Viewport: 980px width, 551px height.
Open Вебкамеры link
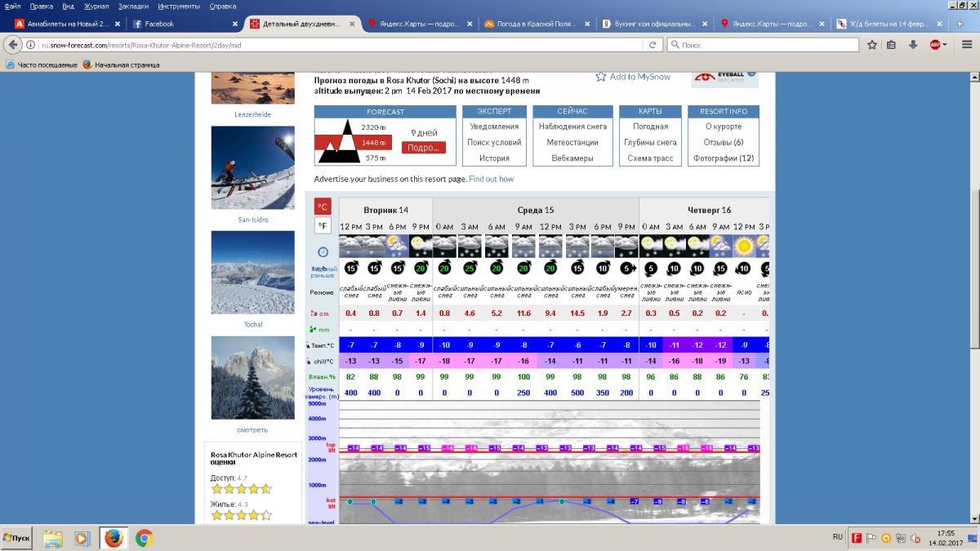572,158
